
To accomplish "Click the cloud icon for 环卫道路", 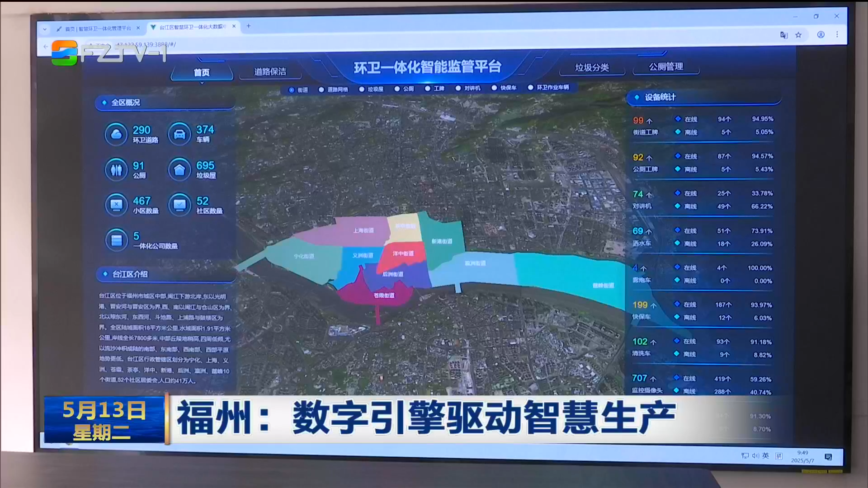I will pos(116,134).
